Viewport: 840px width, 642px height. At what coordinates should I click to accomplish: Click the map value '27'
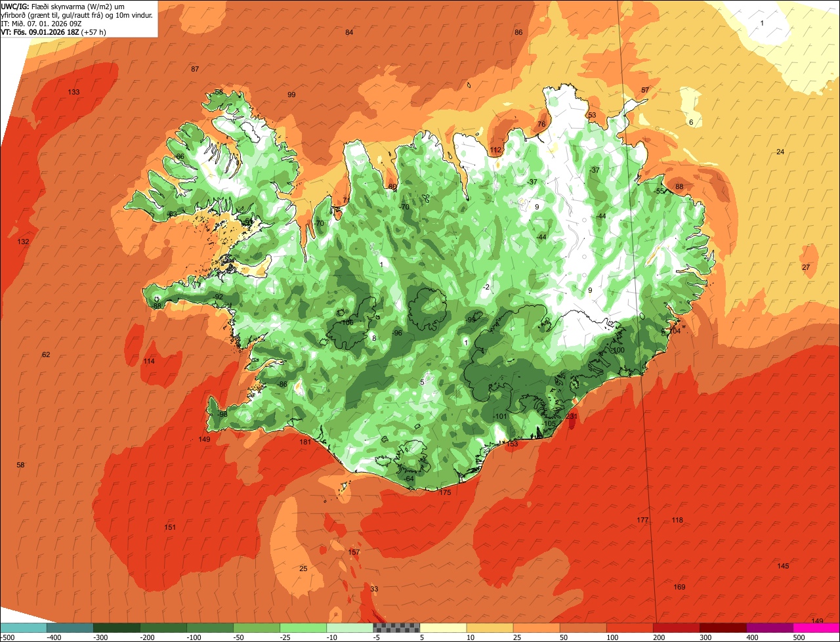806,268
